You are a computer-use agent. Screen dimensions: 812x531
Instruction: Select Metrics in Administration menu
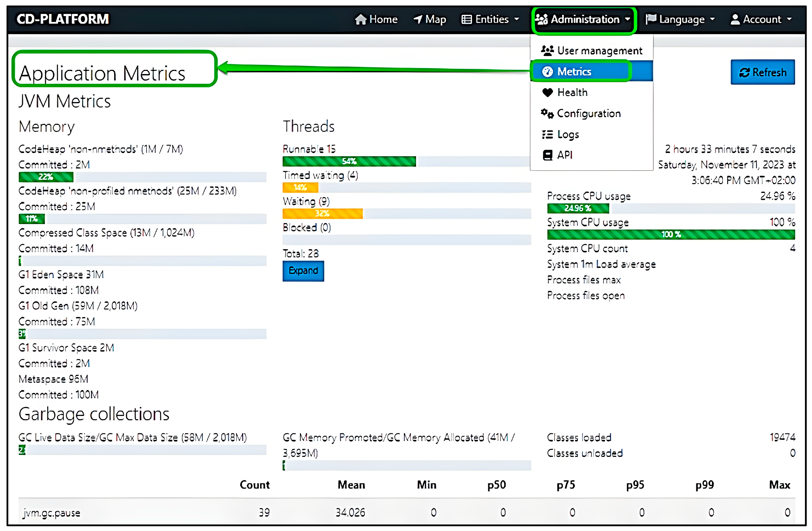coord(574,72)
